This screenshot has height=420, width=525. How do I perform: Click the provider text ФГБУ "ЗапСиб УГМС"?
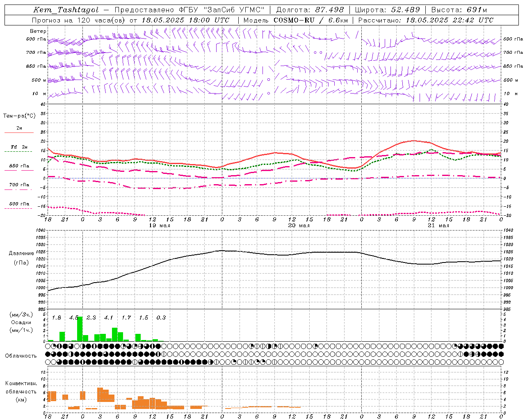tap(222, 10)
